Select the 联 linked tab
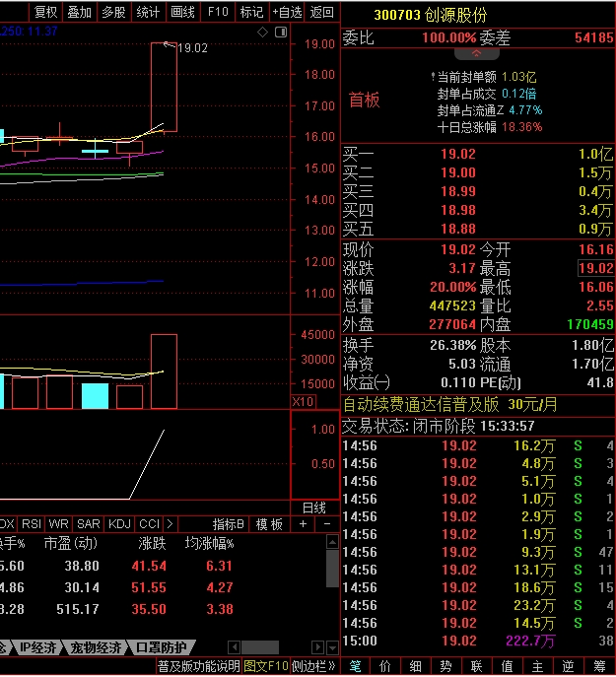Viewport: 616px width, 677px height. pyautogui.click(x=476, y=666)
